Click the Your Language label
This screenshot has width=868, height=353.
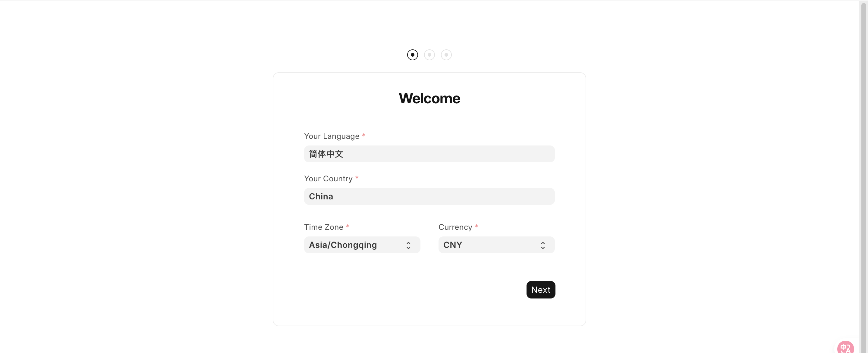[332, 136]
